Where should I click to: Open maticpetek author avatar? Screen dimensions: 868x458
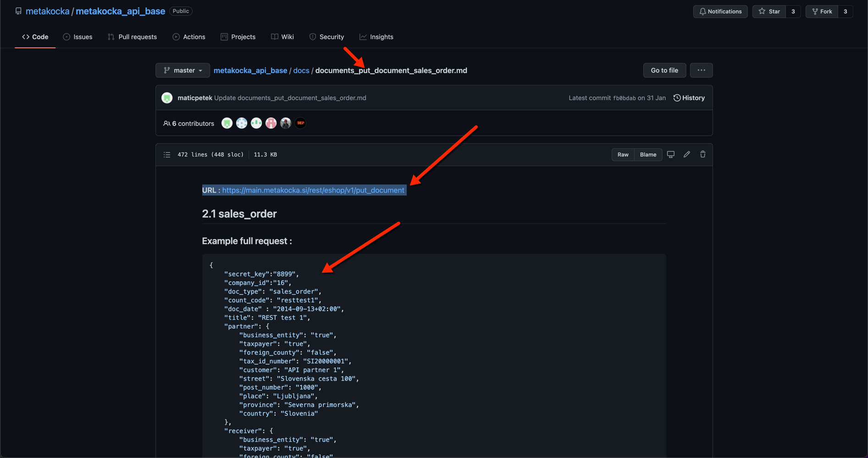point(167,98)
